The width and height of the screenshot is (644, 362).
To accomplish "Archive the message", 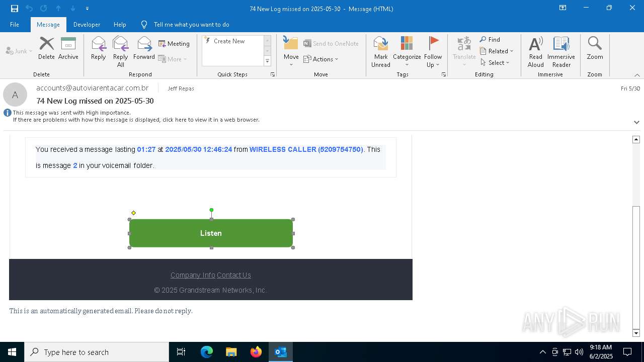I will pyautogui.click(x=68, y=48).
